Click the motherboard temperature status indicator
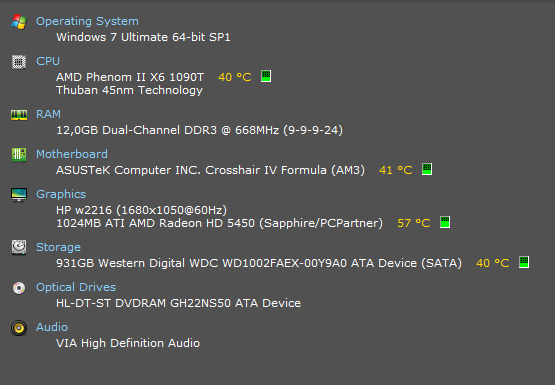This screenshot has width=555, height=385. [x=427, y=169]
